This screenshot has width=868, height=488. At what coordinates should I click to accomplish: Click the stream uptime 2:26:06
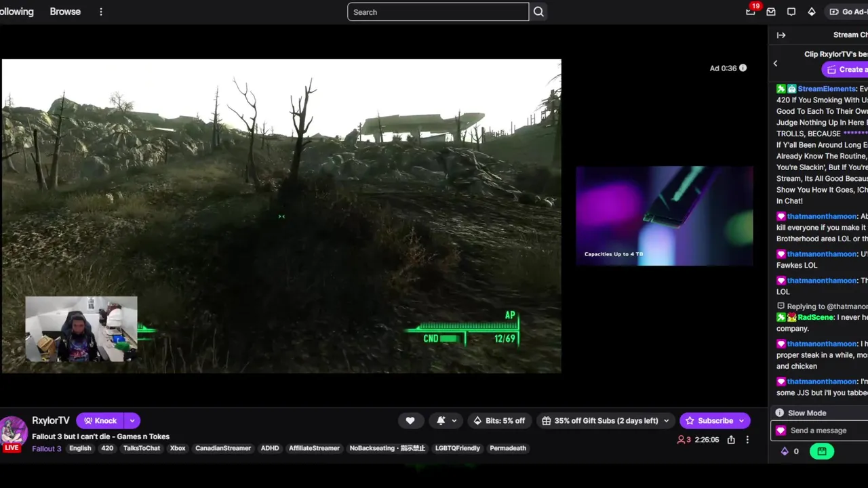click(x=707, y=439)
